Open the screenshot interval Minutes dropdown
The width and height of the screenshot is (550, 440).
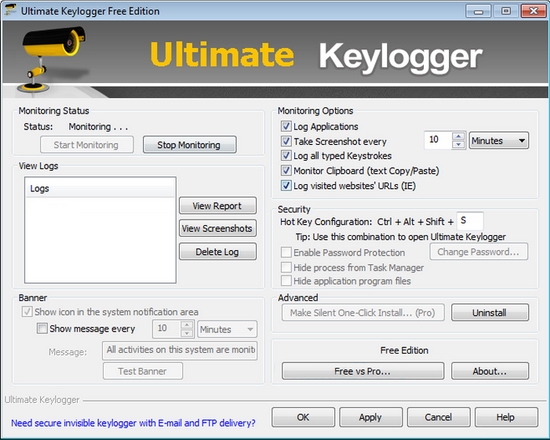pyautogui.click(x=499, y=141)
